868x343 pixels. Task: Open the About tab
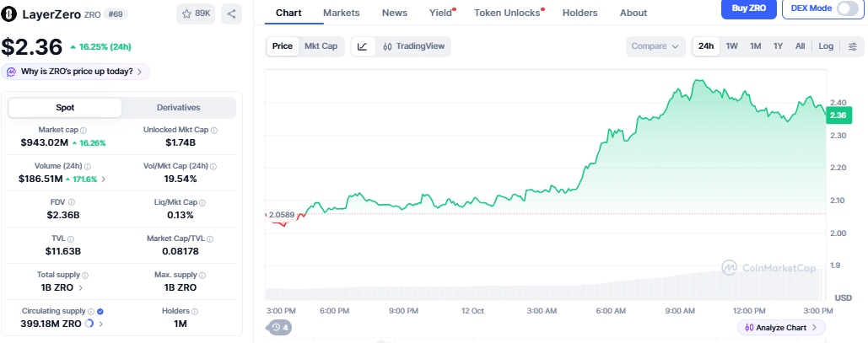coord(633,13)
